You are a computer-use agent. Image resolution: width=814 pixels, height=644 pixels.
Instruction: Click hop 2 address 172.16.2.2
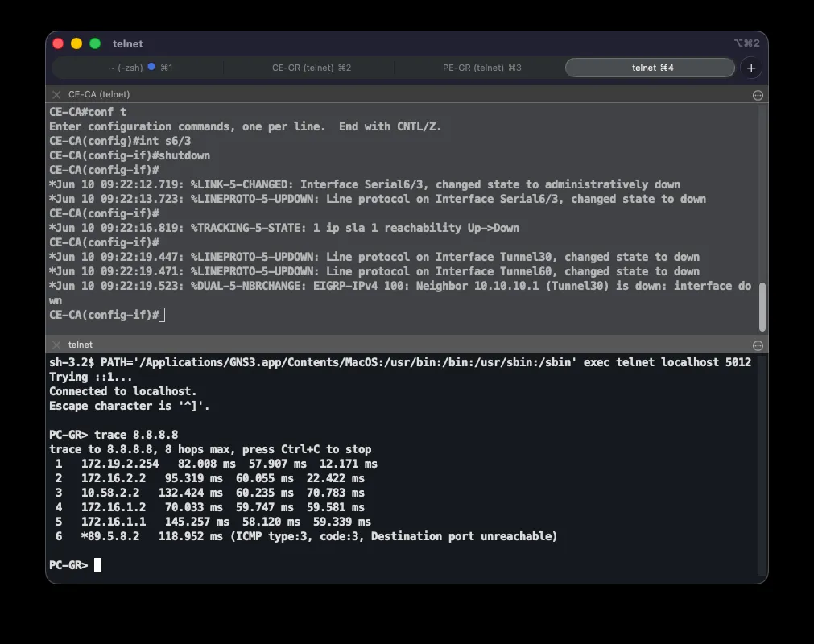(x=114, y=478)
